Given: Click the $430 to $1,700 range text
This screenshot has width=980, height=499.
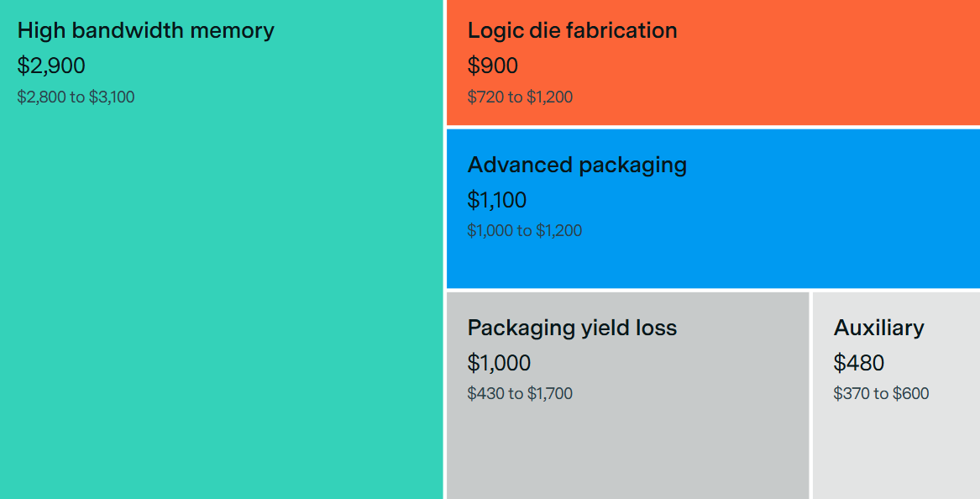Looking at the screenshot, I should tap(520, 393).
